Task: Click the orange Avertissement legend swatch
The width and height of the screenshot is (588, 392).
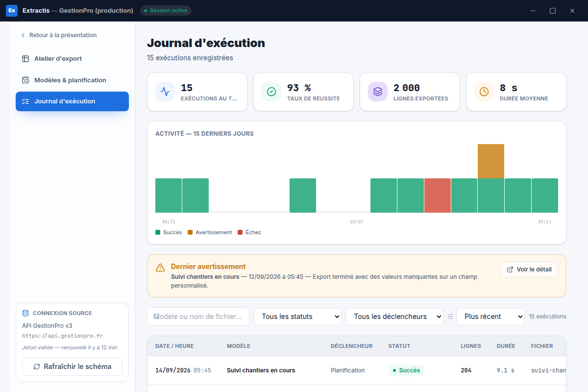Action: [190, 232]
